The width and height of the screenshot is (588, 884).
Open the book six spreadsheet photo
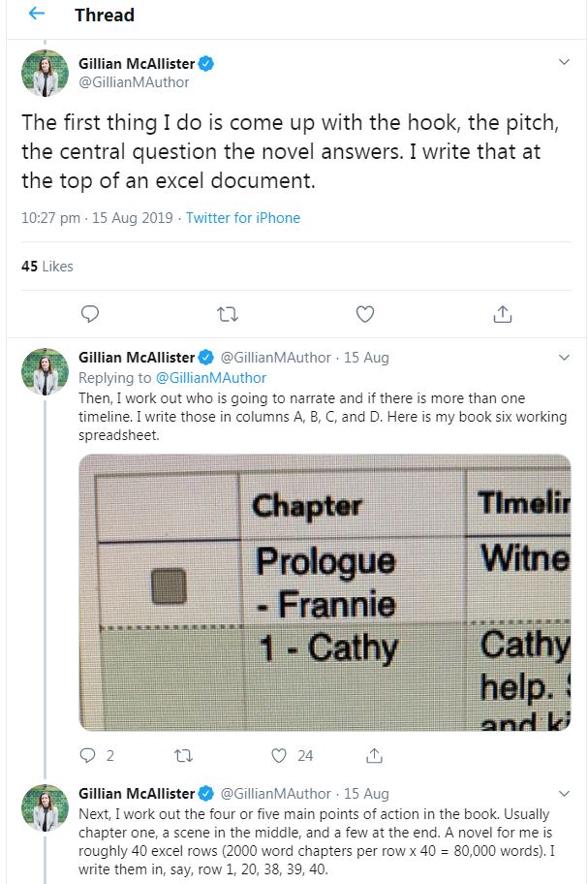point(325,591)
